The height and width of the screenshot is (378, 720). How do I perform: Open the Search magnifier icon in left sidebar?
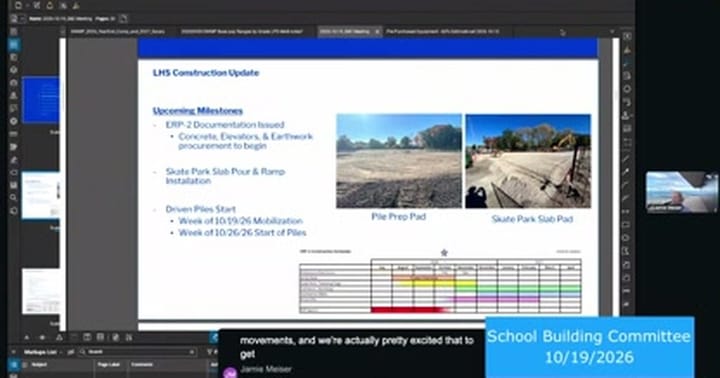[x=13, y=197]
